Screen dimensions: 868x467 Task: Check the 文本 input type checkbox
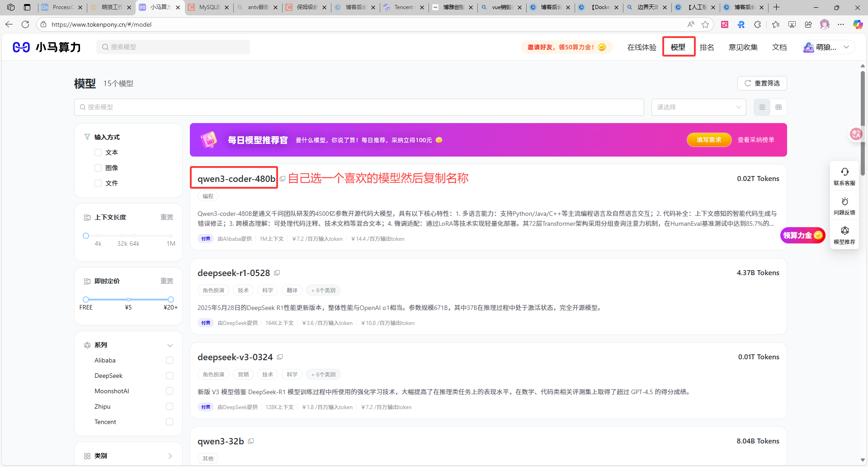click(x=98, y=152)
